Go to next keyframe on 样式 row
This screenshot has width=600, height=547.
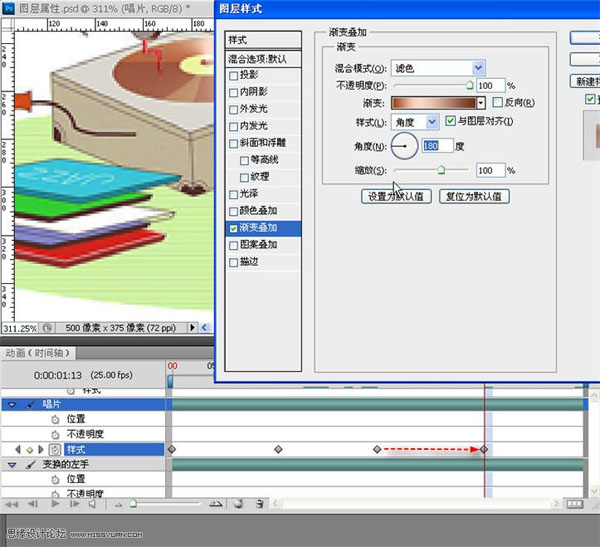click(39, 450)
